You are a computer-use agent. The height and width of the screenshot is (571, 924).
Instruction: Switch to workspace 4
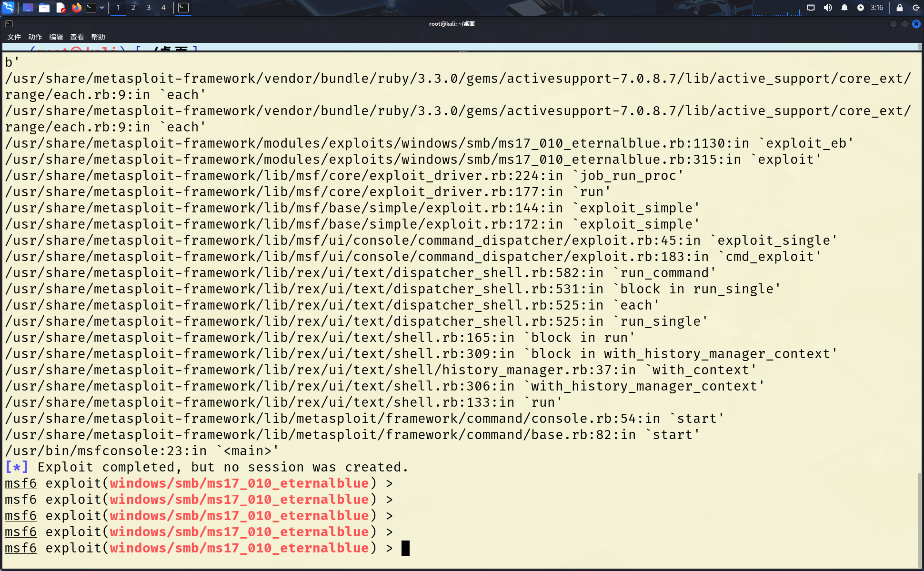tap(163, 8)
